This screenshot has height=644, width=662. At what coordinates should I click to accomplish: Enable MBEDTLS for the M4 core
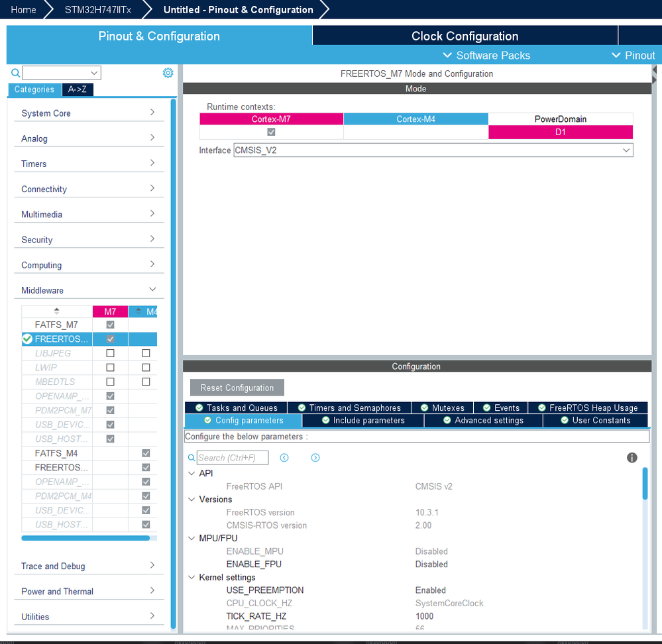pyautogui.click(x=146, y=382)
